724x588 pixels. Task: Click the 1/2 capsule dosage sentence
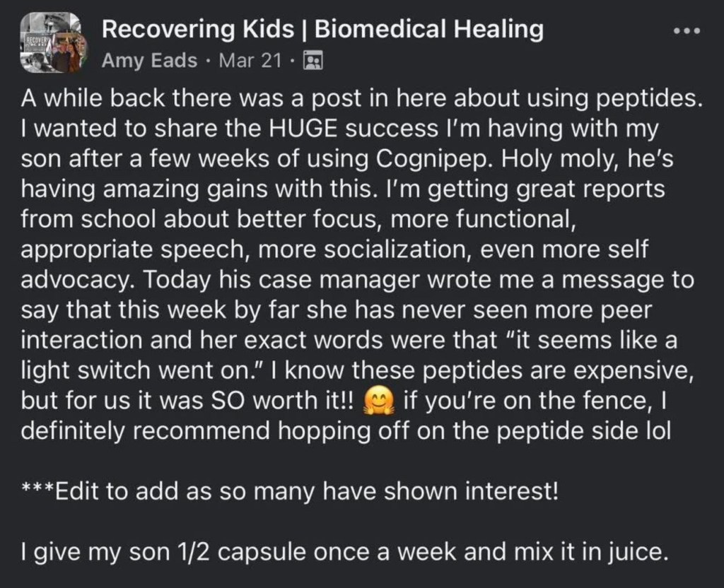(x=344, y=552)
